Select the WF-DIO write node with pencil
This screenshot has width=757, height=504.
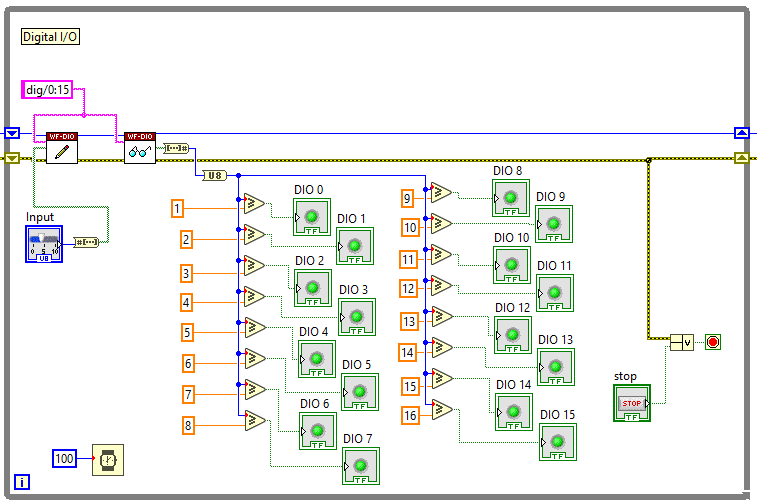point(62,148)
